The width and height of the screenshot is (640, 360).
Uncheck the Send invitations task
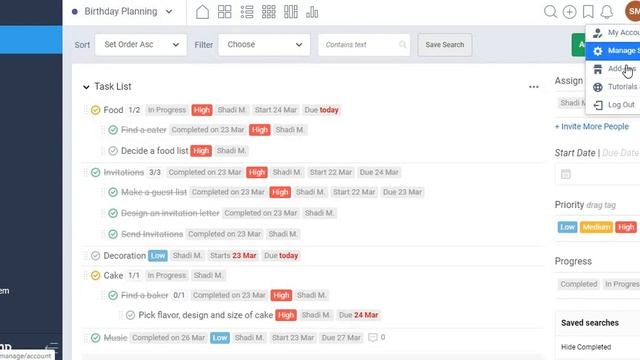click(x=113, y=234)
